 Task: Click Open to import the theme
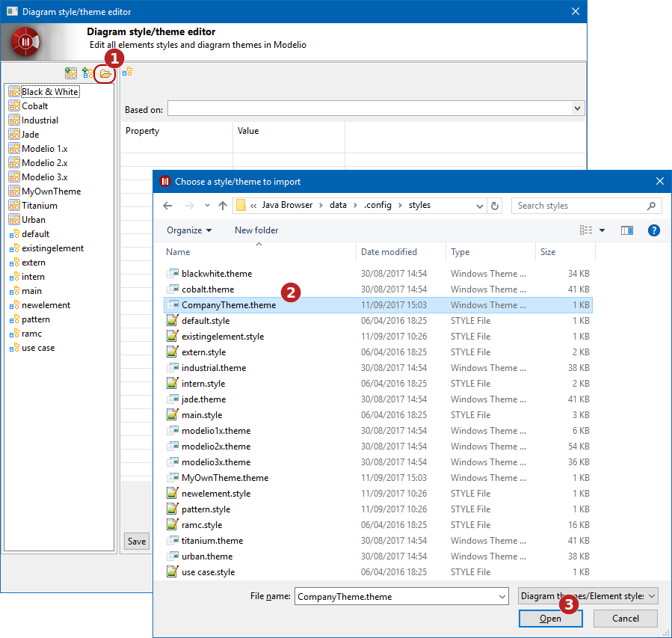click(x=550, y=619)
